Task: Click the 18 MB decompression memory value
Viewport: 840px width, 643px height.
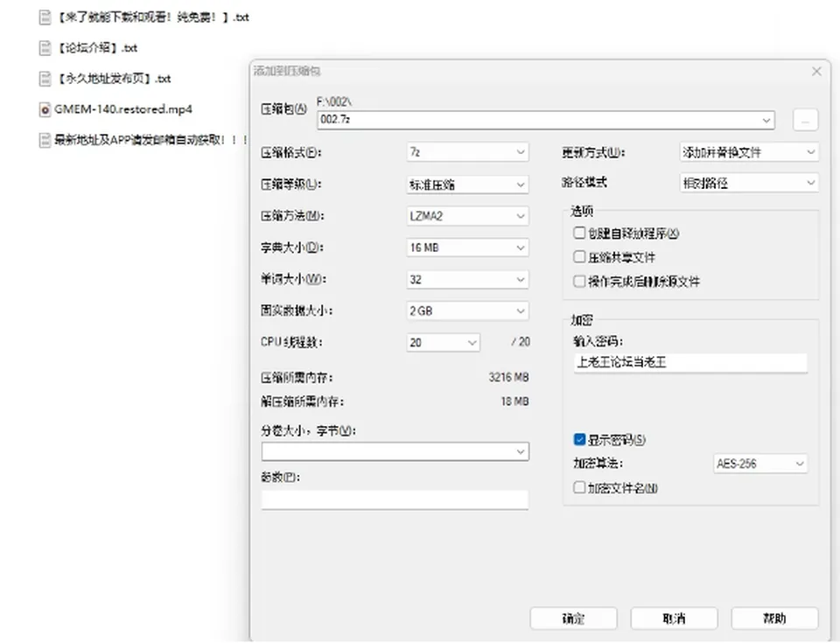Action: click(x=514, y=402)
